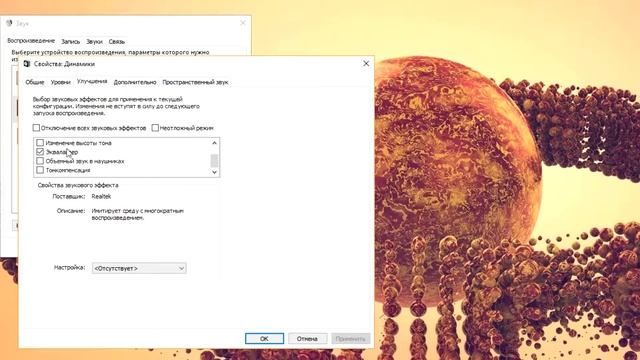The image size is (640, 360).
Task: Close the Свойства: Динамики dialog
Action: 366,63
